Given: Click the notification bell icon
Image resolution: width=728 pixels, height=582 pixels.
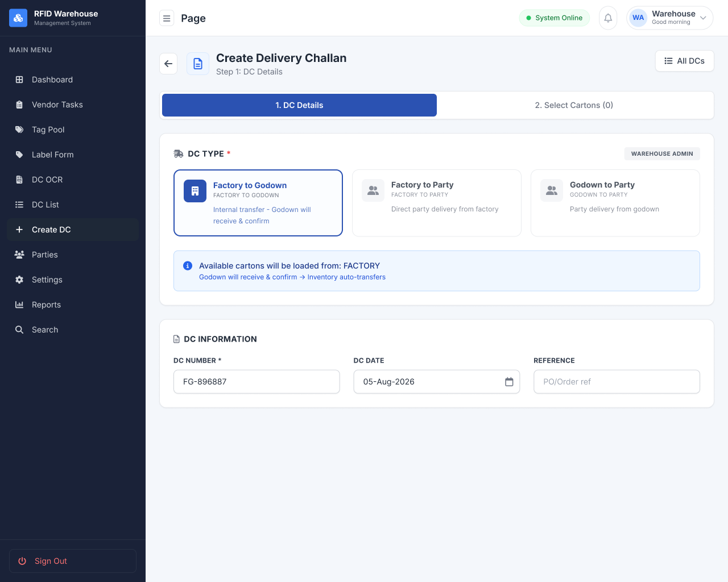Looking at the screenshot, I should 608,18.
